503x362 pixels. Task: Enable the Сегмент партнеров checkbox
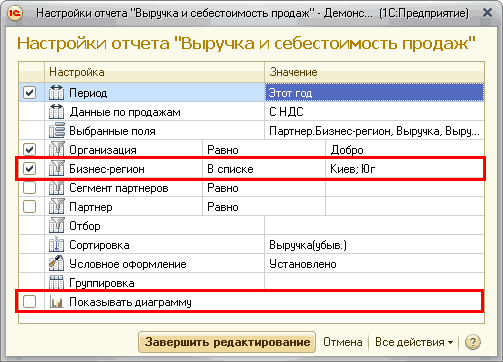pos(29,187)
